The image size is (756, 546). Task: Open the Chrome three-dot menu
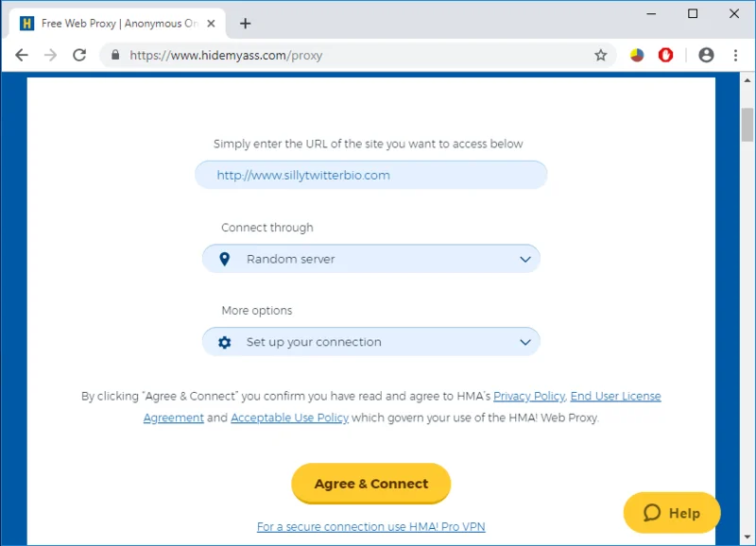tap(736, 56)
